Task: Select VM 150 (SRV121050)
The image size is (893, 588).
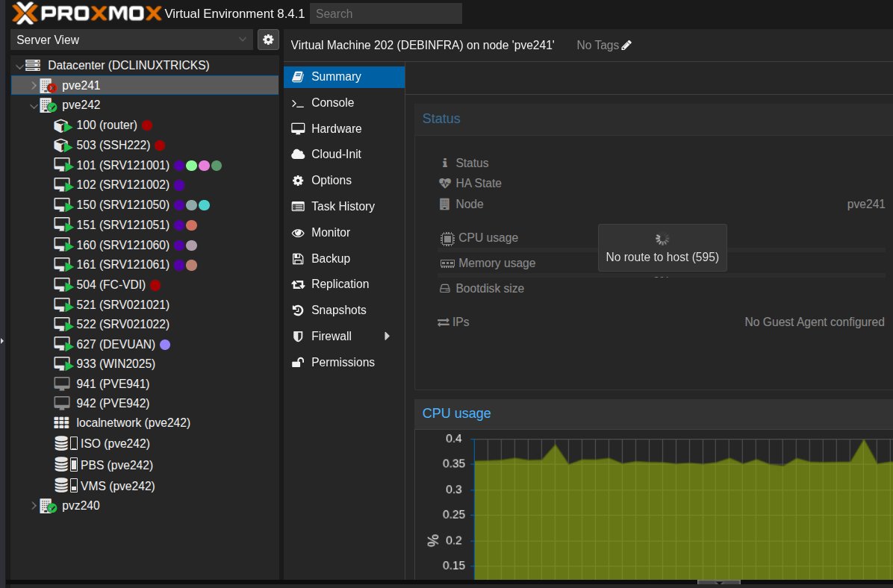Action: (123, 205)
